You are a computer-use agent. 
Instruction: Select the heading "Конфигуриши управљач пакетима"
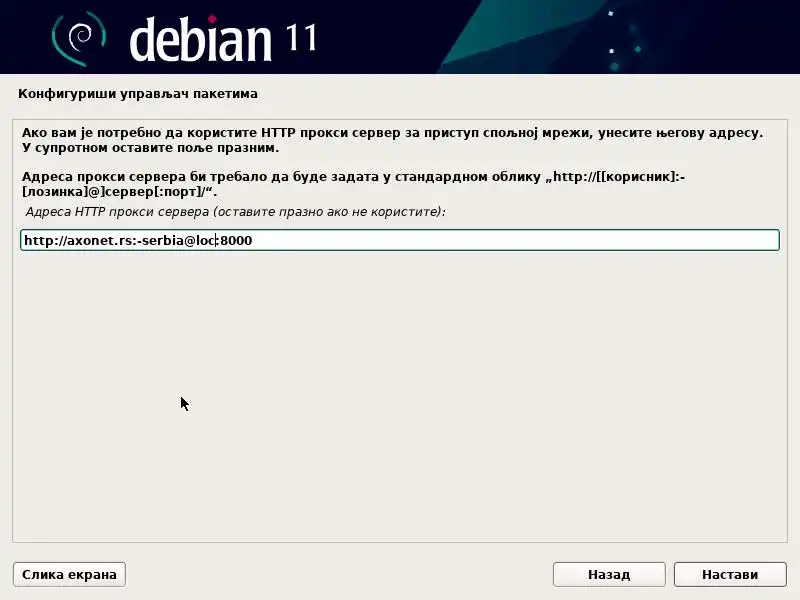point(138,94)
